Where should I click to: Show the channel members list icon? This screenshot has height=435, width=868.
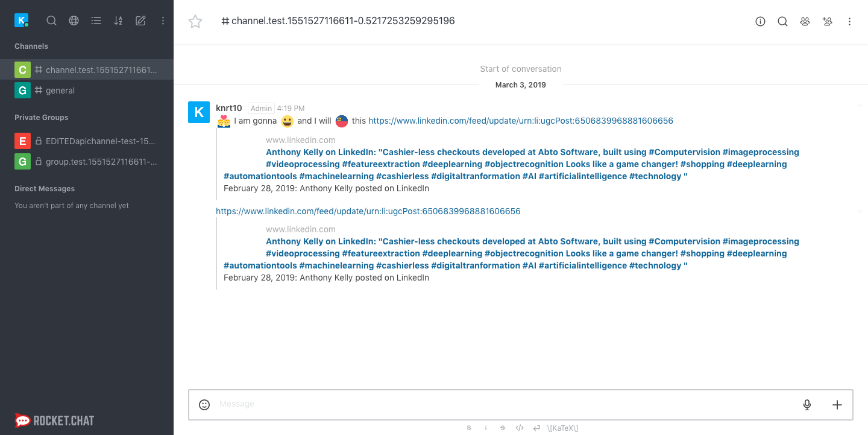click(x=805, y=22)
